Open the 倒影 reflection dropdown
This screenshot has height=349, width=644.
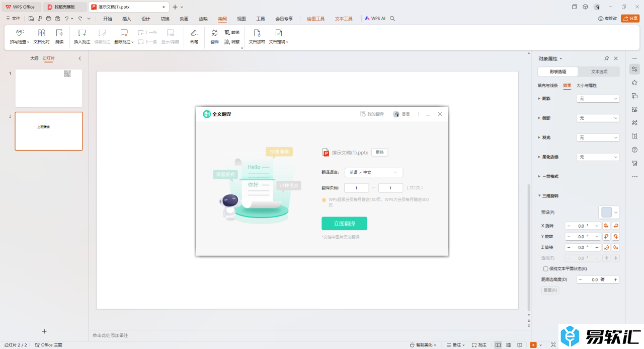point(598,118)
